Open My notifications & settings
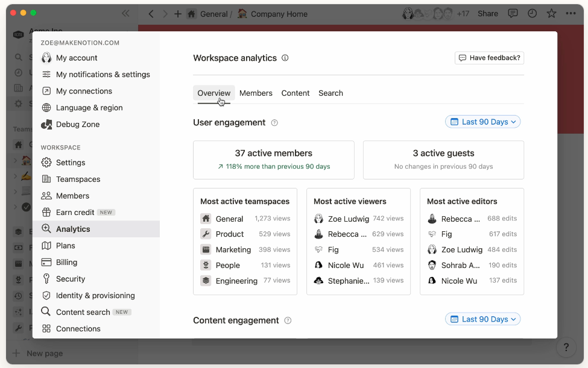 (96, 74)
